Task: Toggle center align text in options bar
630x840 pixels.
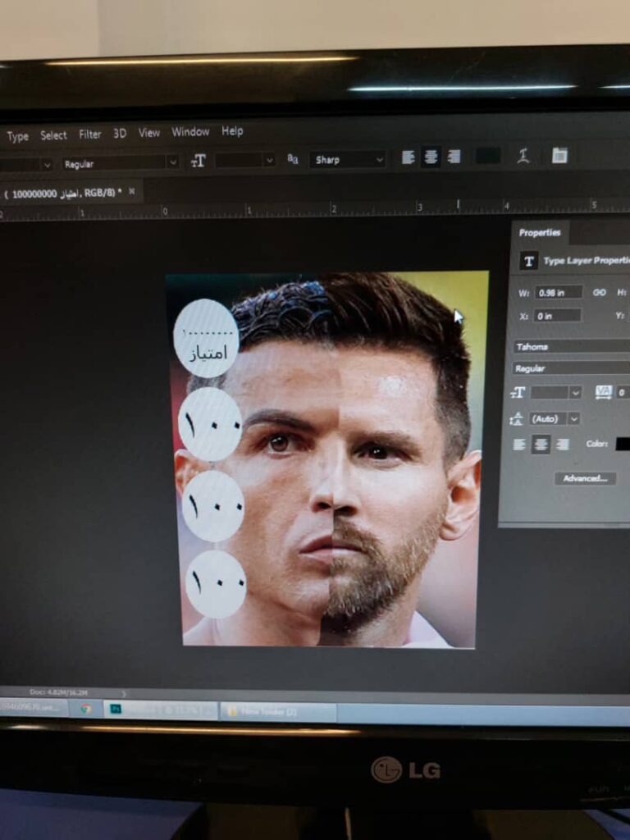Action: click(431, 157)
